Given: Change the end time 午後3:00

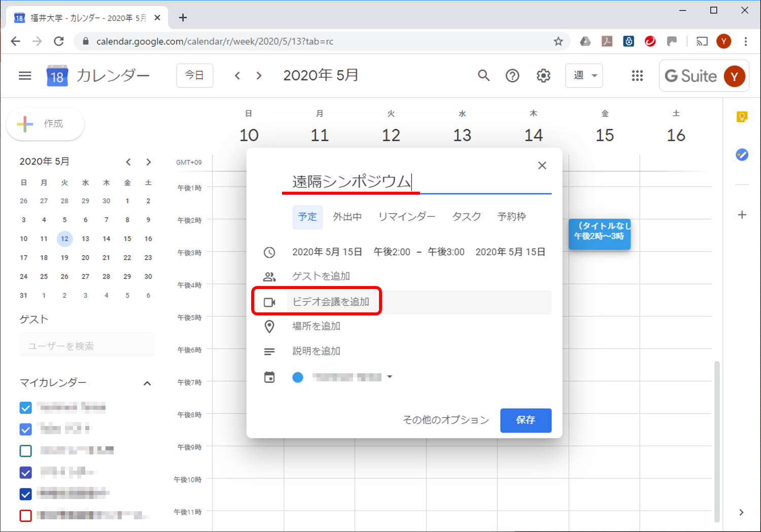Looking at the screenshot, I should 446,252.
